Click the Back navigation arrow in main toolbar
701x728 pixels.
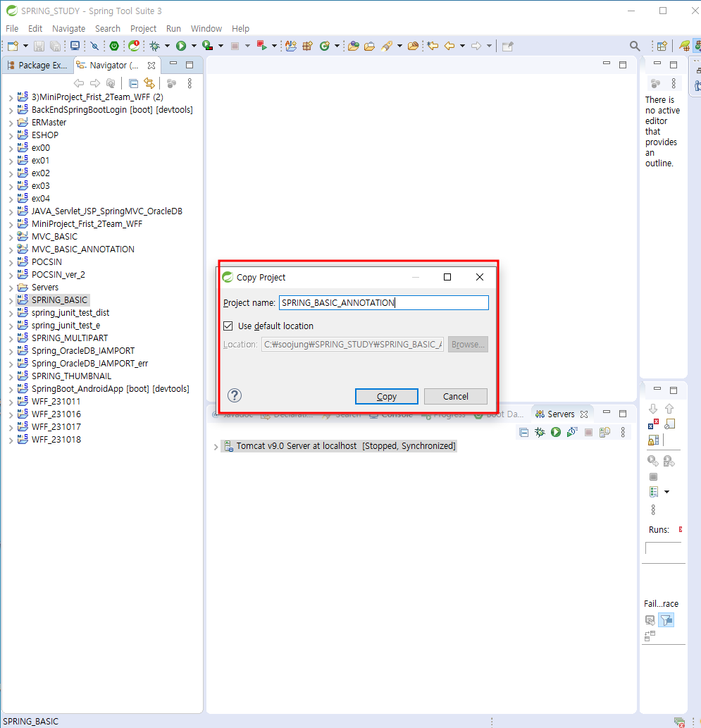click(449, 46)
